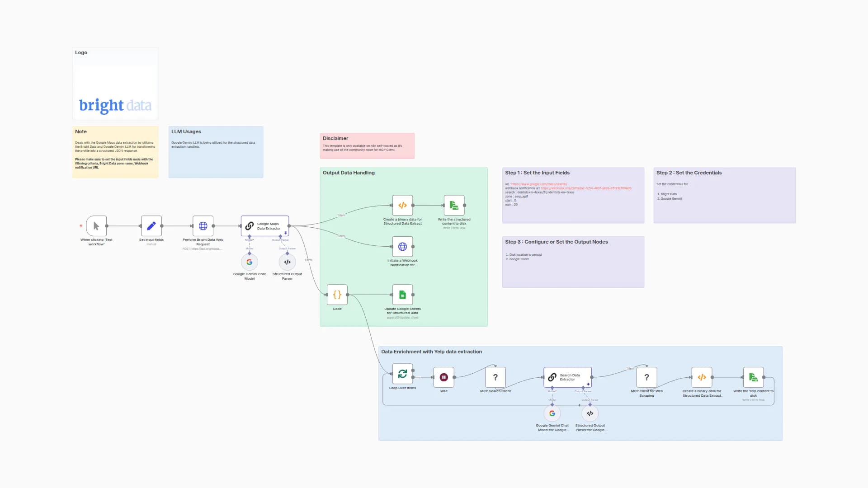Image resolution: width=868 pixels, height=488 pixels.
Task: Click the Set input fields pencil node
Action: pos(151,226)
